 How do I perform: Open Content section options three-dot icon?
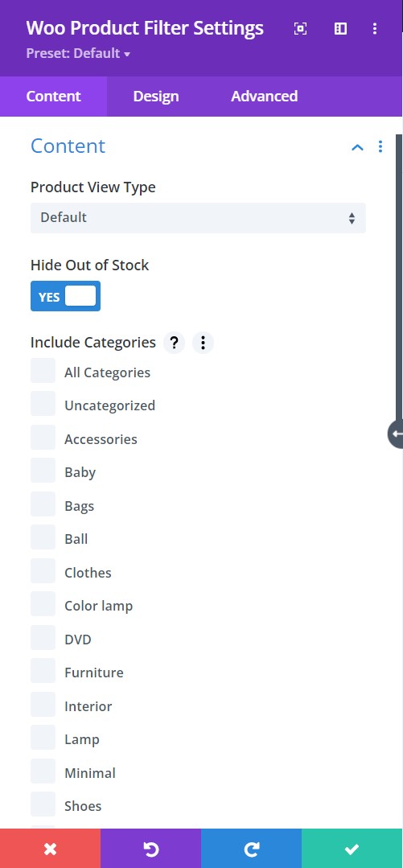click(380, 146)
